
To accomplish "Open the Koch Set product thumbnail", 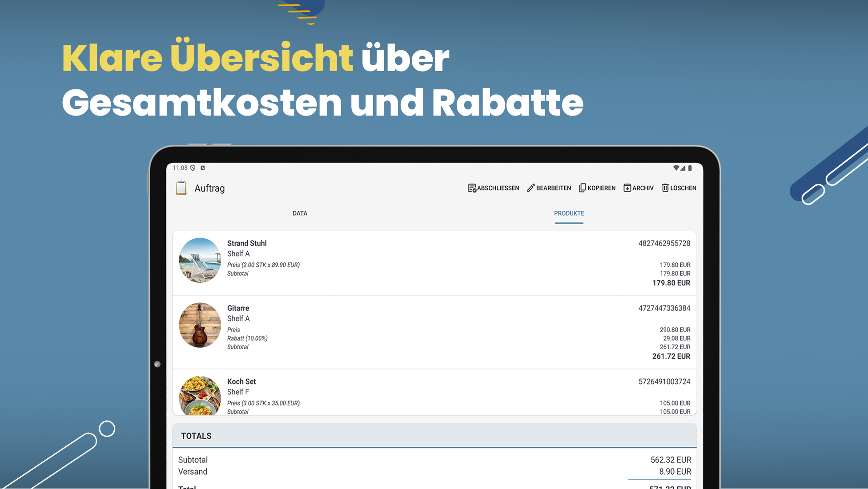I will click(200, 396).
